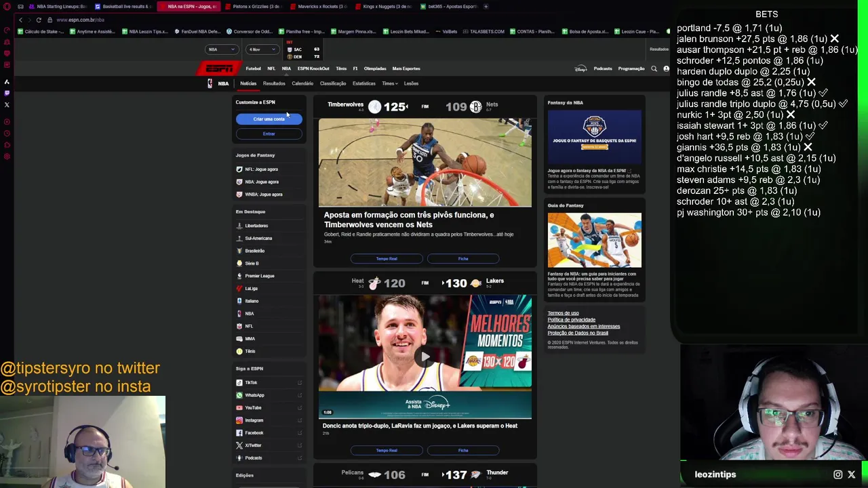
Task: Click the Heat team logo in scoreboard
Action: coord(374,283)
